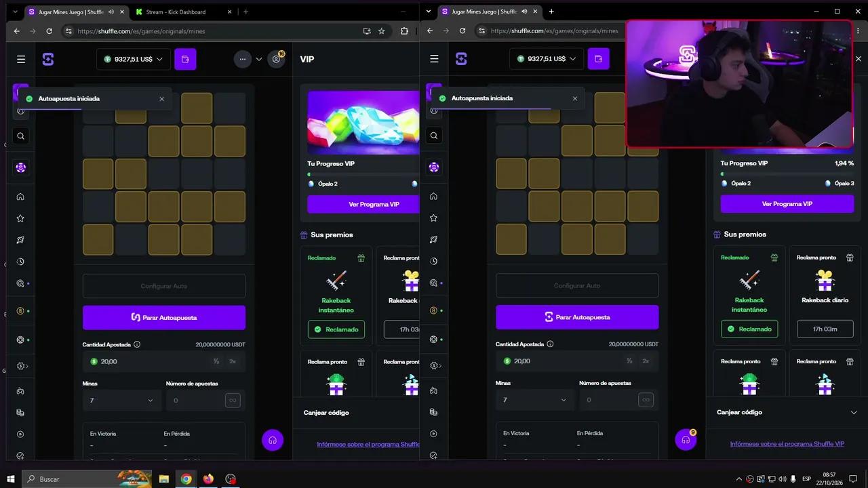Open the profile avatar with badge 16
Viewport: 868px width, 488px height.
click(x=276, y=59)
